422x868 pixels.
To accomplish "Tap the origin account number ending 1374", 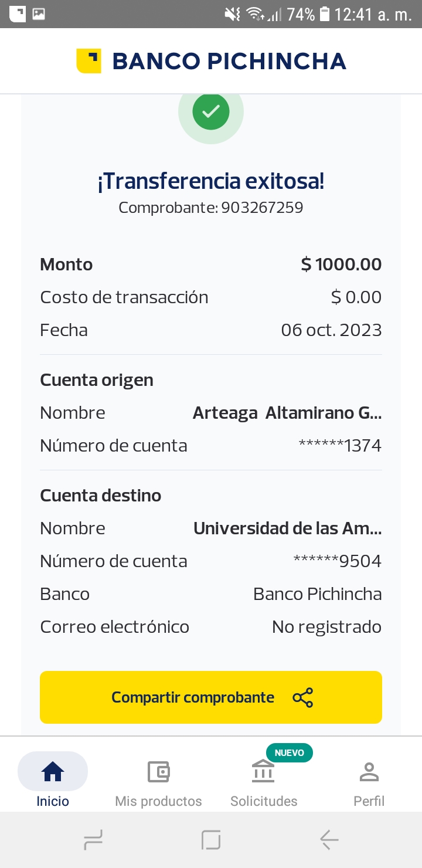I will click(x=340, y=446).
